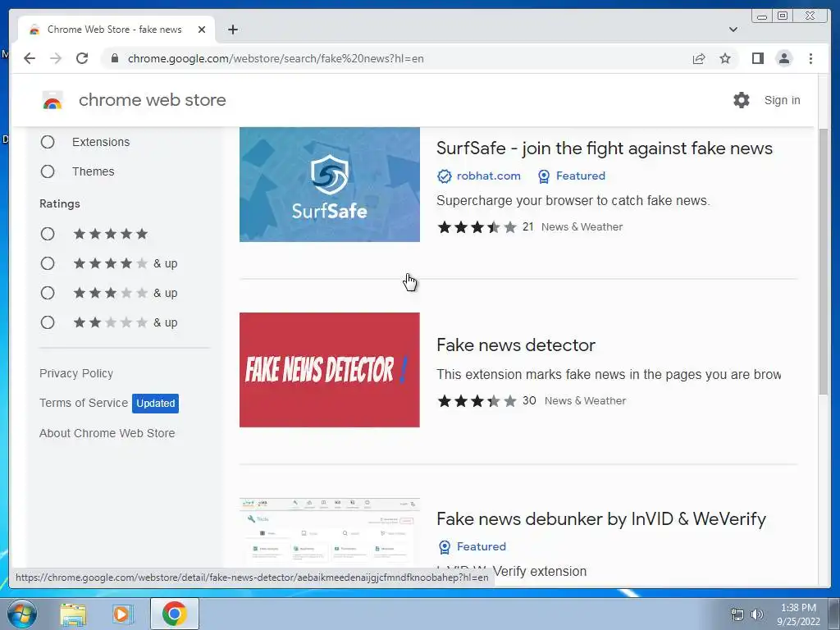
Task: Click the robhat.com publisher link
Action: [x=489, y=176]
